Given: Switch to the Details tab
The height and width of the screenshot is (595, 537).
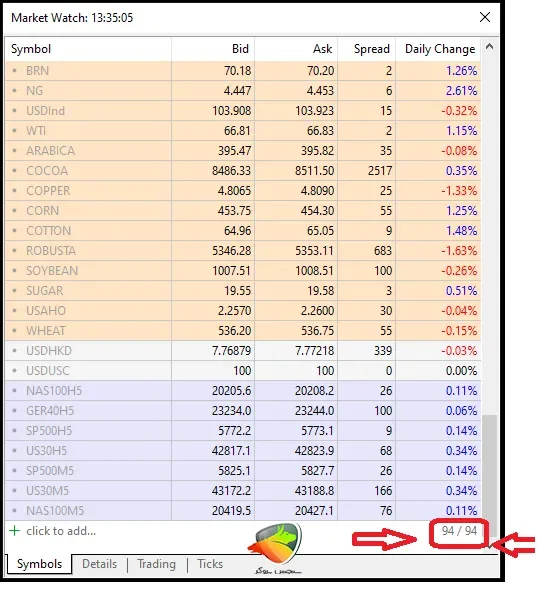Looking at the screenshot, I should coord(99,564).
